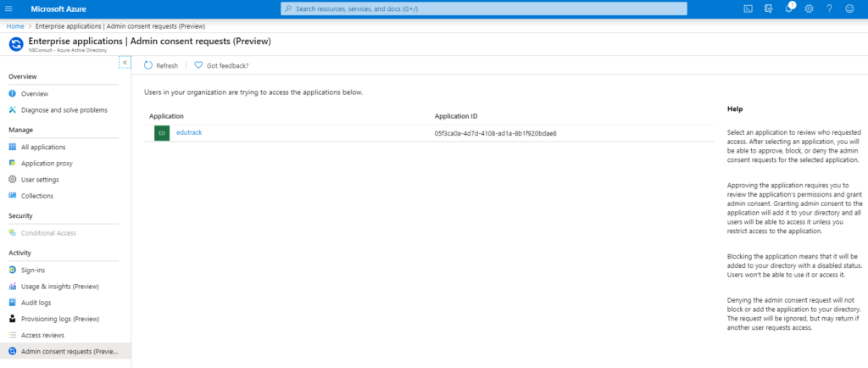Focus the Search resources, services, and docs box
The image size is (868, 368).
484,8
